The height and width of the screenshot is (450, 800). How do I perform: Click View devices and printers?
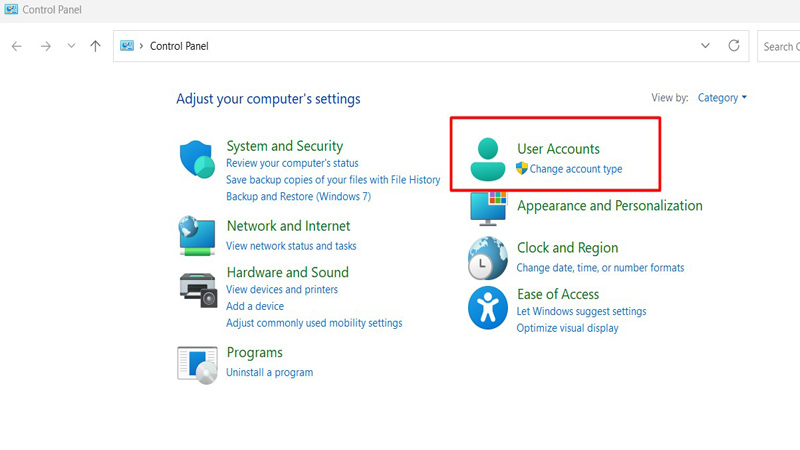click(x=282, y=289)
